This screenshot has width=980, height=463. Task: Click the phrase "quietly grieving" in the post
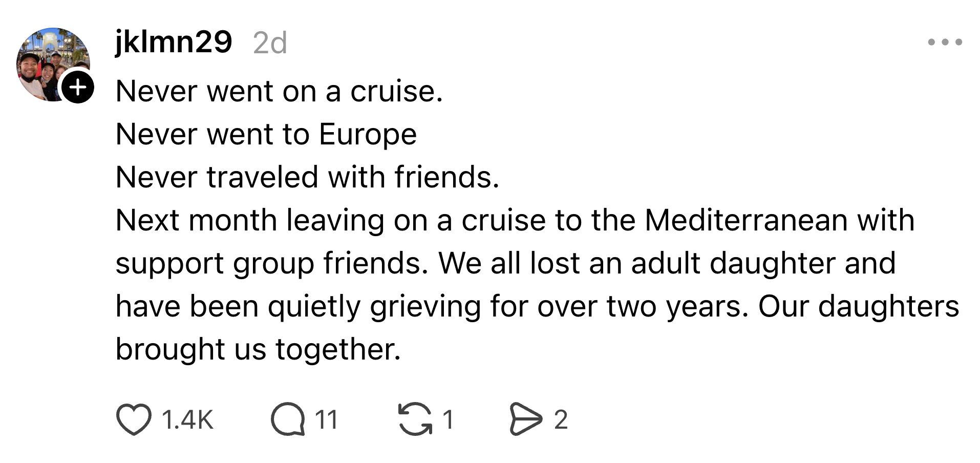374,307
